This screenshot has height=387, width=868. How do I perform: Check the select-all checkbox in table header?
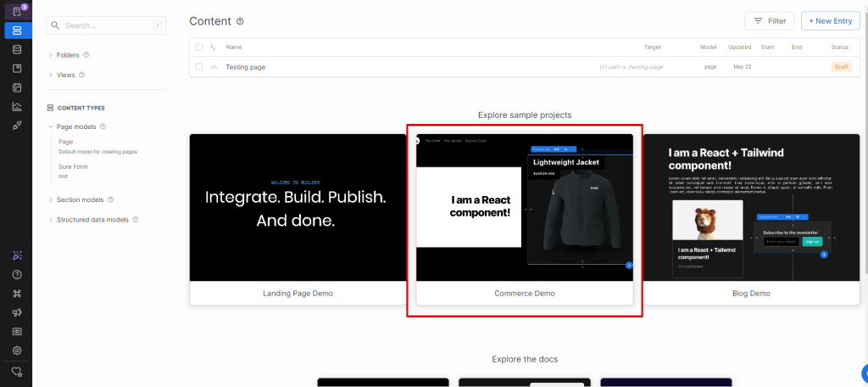(199, 47)
